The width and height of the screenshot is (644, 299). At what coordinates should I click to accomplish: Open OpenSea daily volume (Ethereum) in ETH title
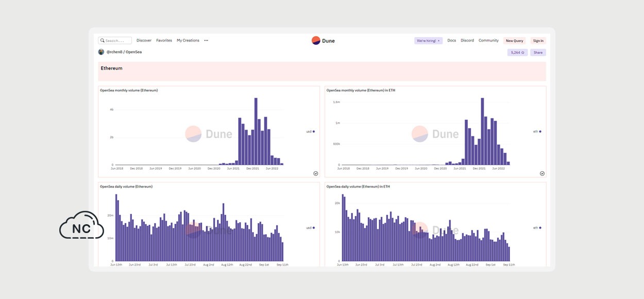[x=358, y=187]
